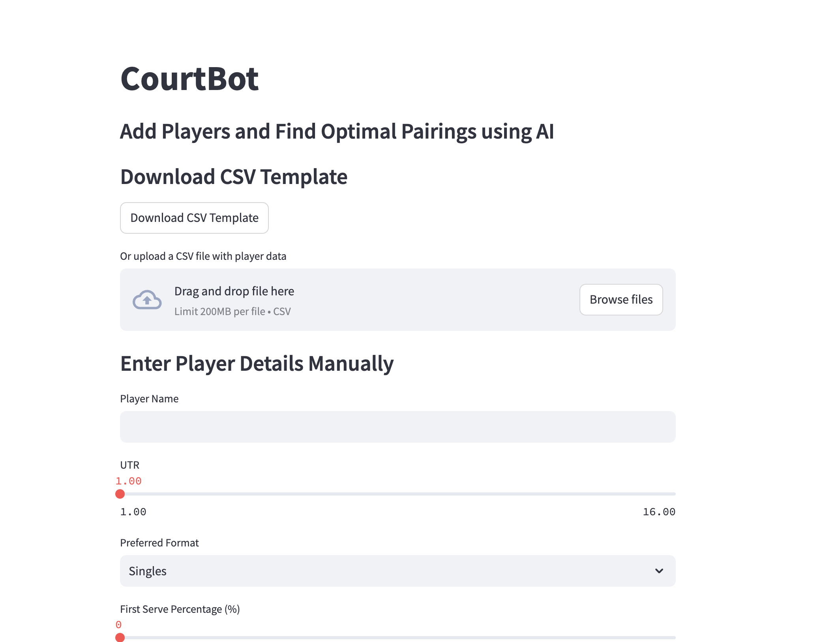Click "Or upload a CSV file" label text
The image size is (840, 642).
pyautogui.click(x=203, y=256)
